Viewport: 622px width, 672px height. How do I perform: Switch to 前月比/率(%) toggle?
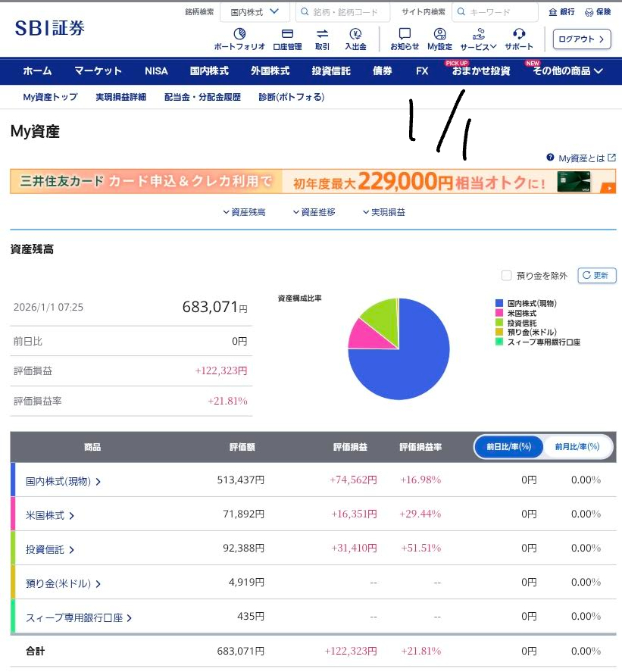coord(577,447)
